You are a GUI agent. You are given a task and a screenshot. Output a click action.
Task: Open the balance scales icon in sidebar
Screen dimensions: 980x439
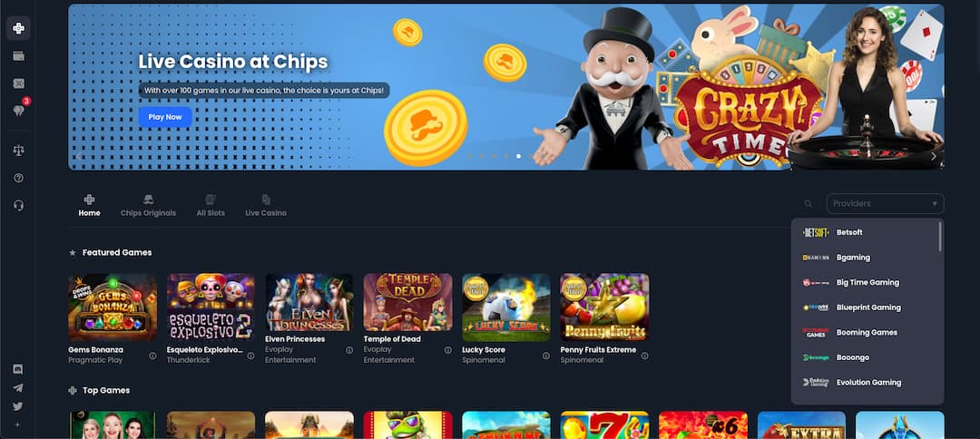coord(18,151)
